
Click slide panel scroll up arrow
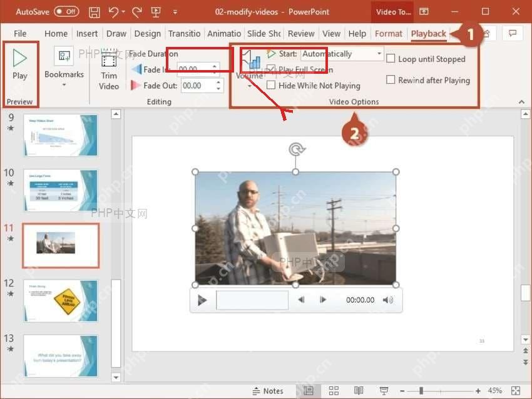(x=116, y=114)
